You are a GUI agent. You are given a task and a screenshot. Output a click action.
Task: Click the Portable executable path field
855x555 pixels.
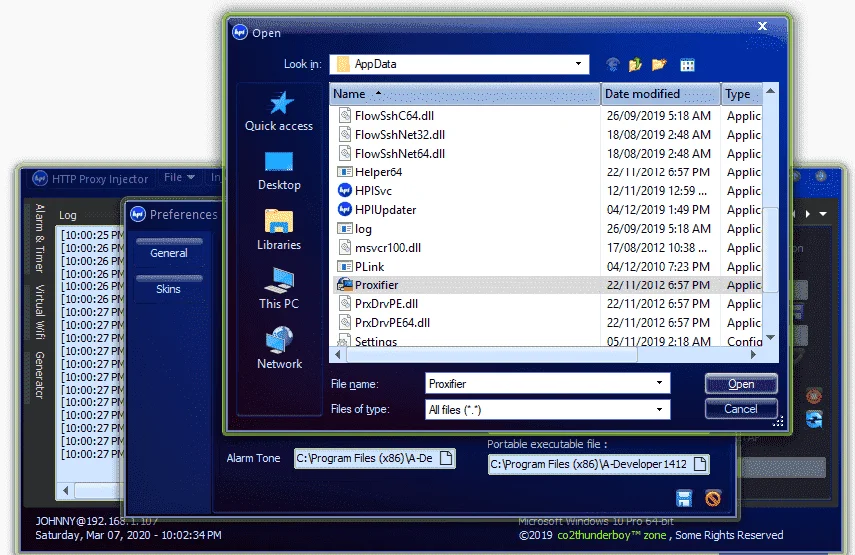click(599, 464)
